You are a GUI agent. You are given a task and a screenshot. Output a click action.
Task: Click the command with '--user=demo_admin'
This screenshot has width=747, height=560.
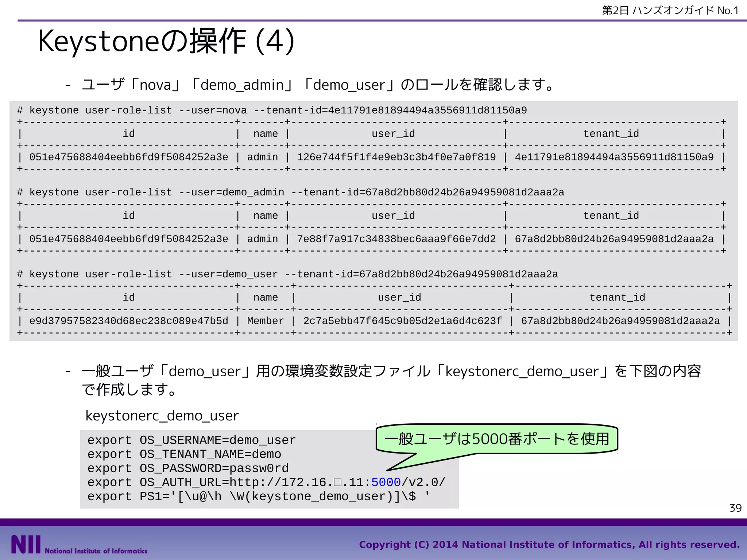[x=291, y=192]
